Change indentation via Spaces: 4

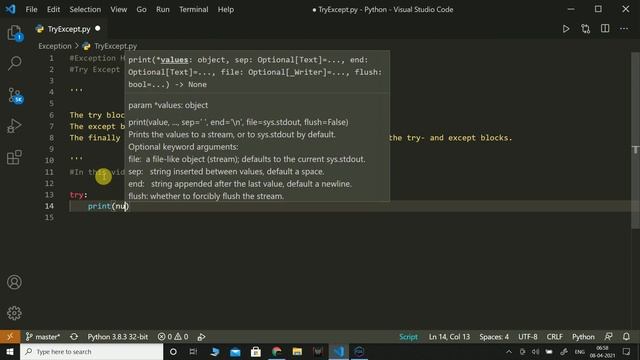[494, 337]
